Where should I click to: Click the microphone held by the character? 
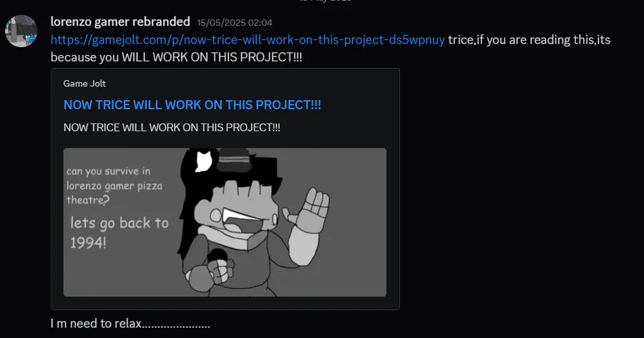pos(218,256)
